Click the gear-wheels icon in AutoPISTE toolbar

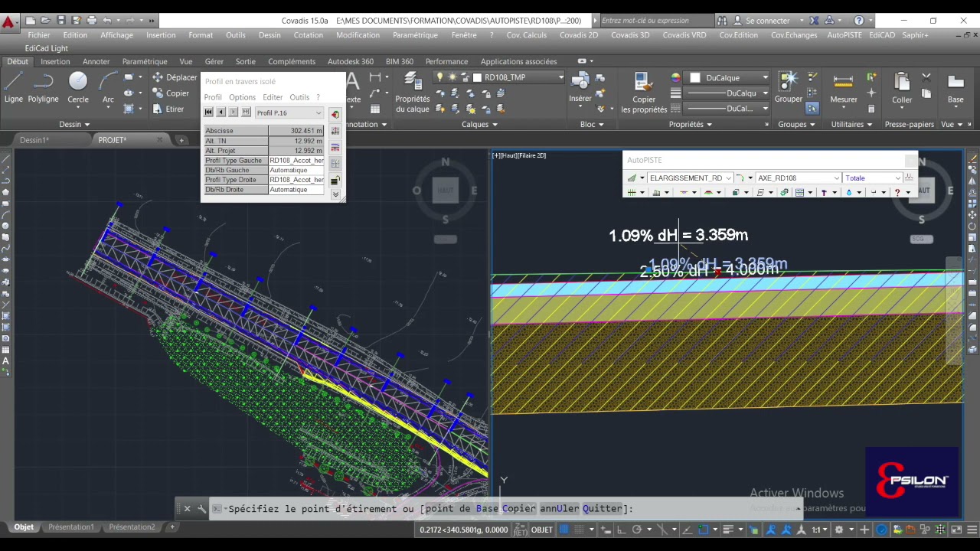tap(785, 193)
